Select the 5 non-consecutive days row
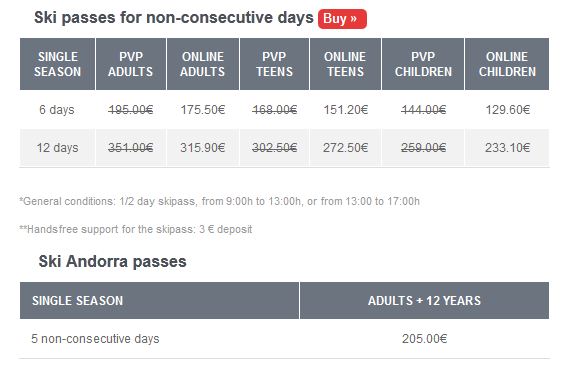Viewport: 568px width, 373px height. 284,339
